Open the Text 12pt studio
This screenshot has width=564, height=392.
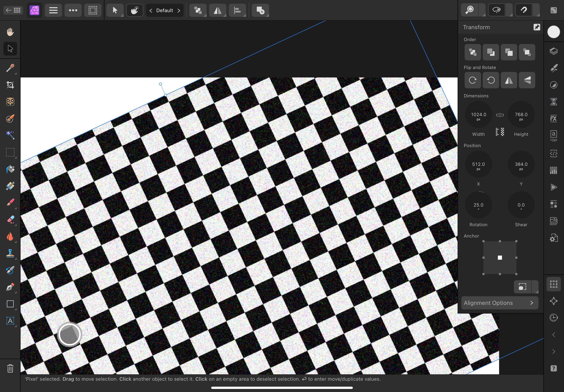coord(554,136)
